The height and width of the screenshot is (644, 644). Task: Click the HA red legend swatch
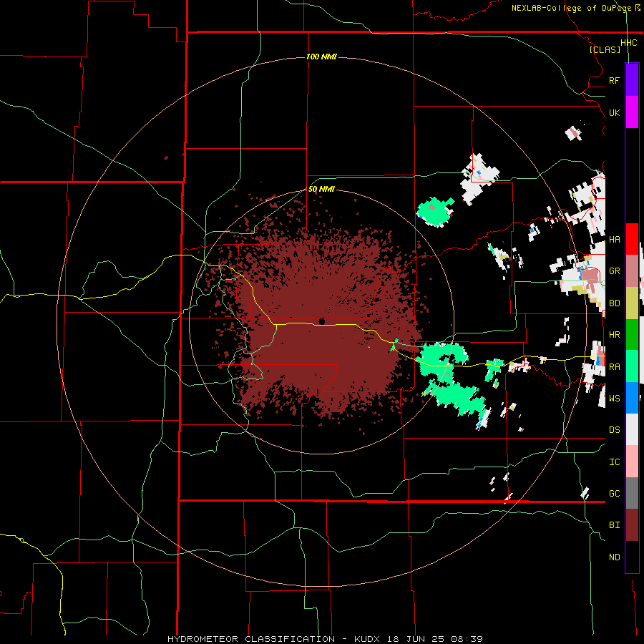632,239
